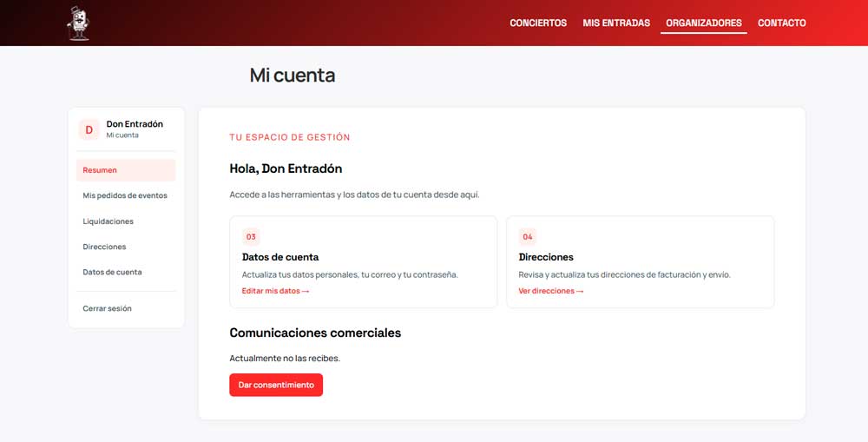Select the ORGANIZADORES navigation item
The height and width of the screenshot is (442, 868).
pyautogui.click(x=704, y=23)
